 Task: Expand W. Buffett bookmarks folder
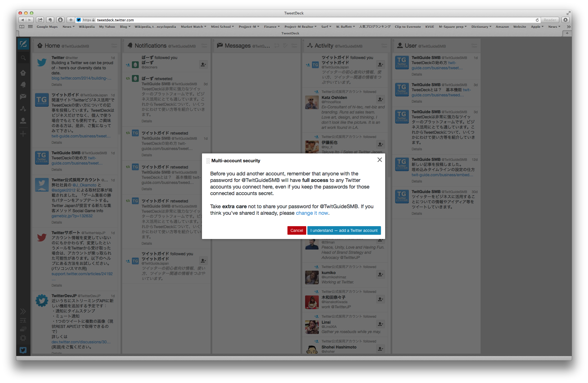(345, 27)
